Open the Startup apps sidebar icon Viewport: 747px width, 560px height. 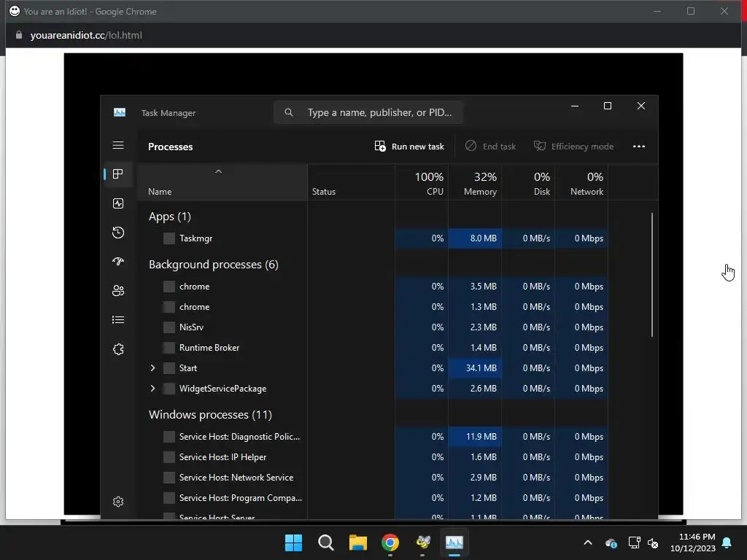click(x=118, y=262)
